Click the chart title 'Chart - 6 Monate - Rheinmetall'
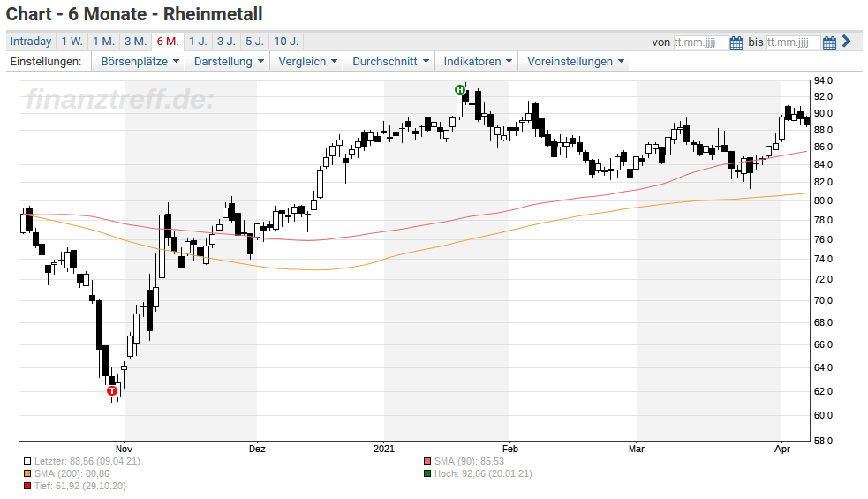Screen dimensions: 868x499 (x=134, y=14)
